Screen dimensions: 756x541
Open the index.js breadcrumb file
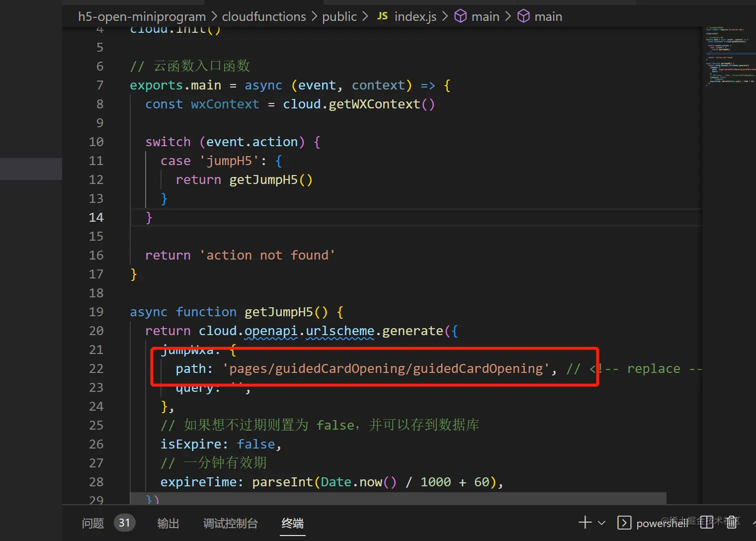click(x=415, y=16)
